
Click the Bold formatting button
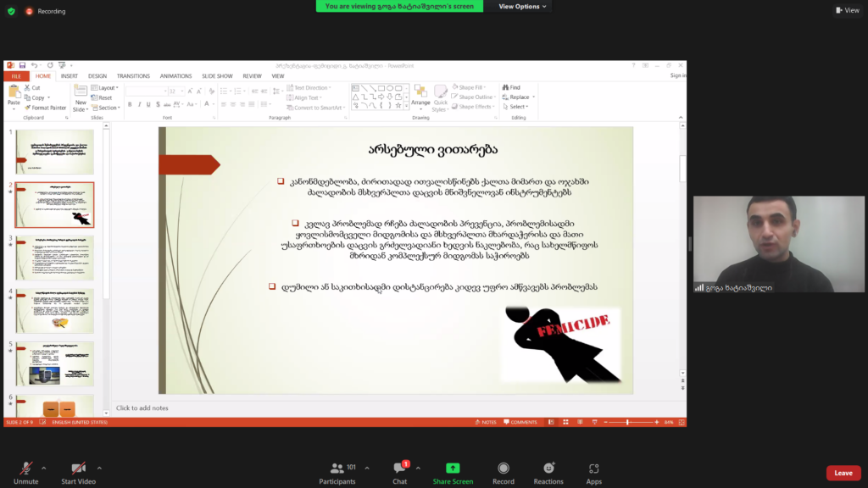tap(130, 105)
